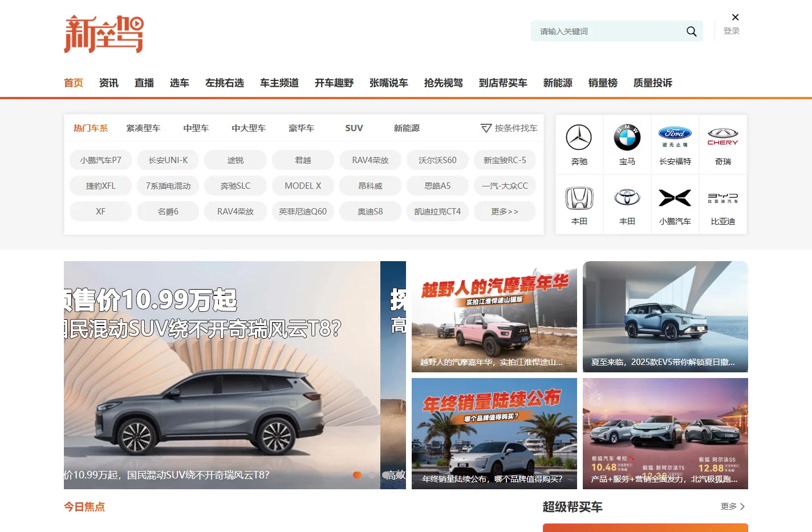Image resolution: width=812 pixels, height=532 pixels.
Task: Open the 抢先视驾 navigation item
Action: pos(444,83)
